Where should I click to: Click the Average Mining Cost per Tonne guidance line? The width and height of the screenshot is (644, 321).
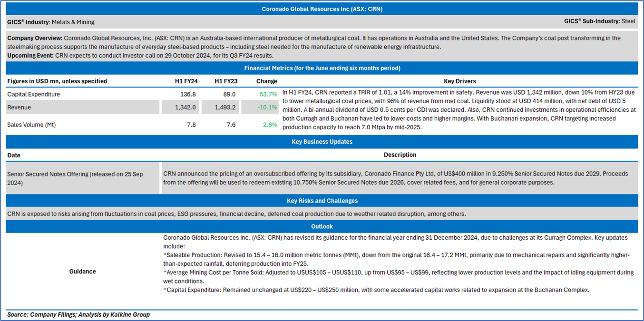[399, 277]
